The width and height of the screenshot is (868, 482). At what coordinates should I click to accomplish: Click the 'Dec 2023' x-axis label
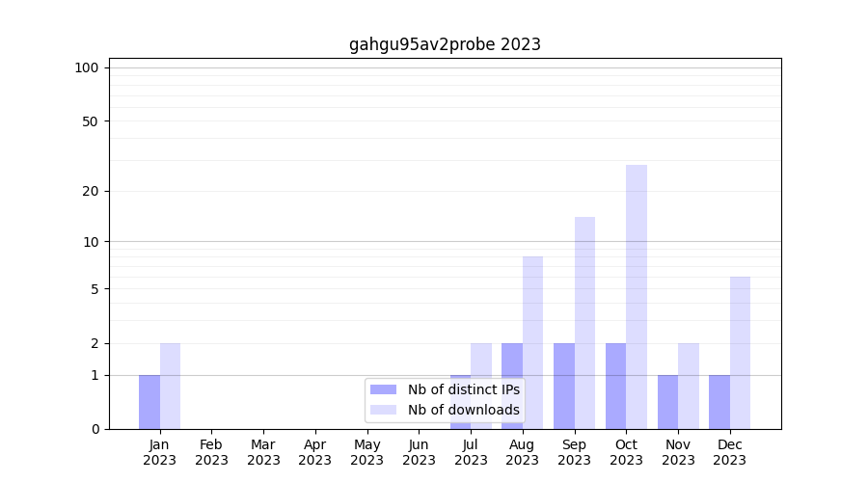click(730, 452)
